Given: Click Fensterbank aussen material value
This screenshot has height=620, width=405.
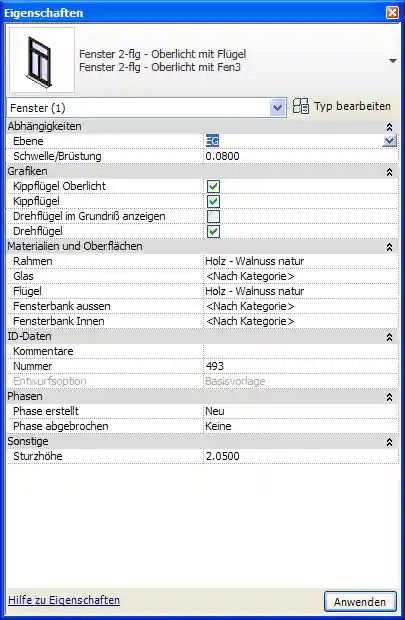Looking at the screenshot, I should pos(301,306).
